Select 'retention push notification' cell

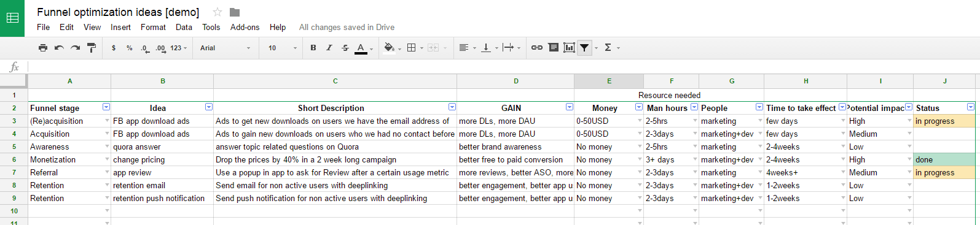[x=162, y=198]
